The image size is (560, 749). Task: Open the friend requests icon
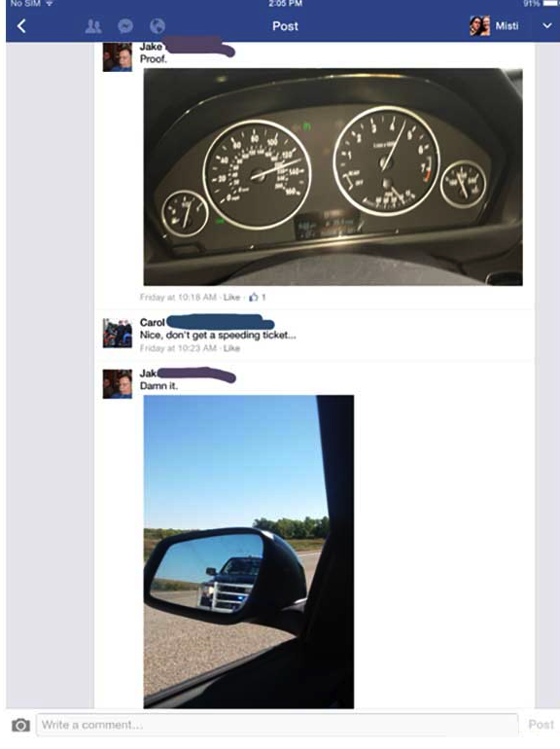tap(93, 26)
